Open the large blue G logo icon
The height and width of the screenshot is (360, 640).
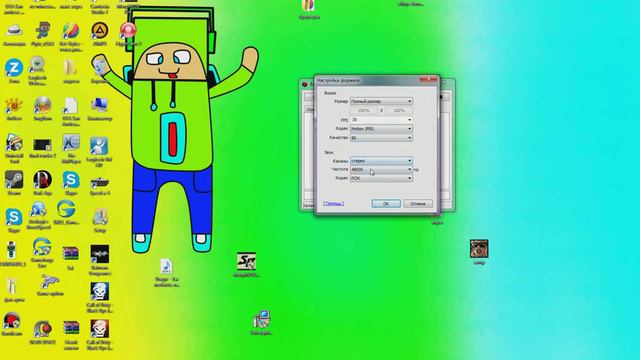click(66, 209)
